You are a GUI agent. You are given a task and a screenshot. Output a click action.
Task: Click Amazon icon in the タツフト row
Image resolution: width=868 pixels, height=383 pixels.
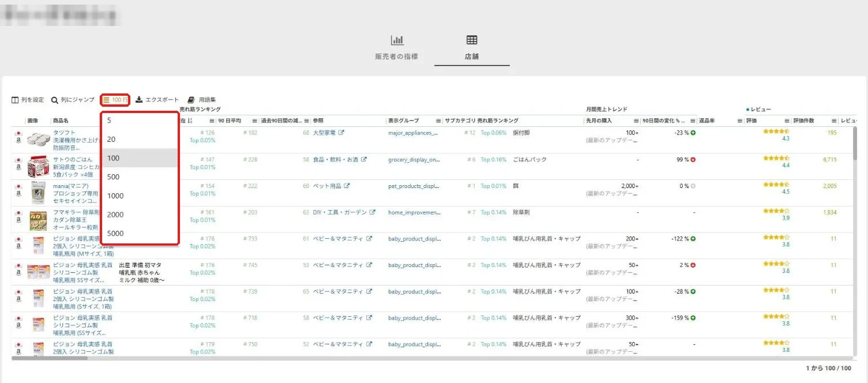click(x=18, y=140)
